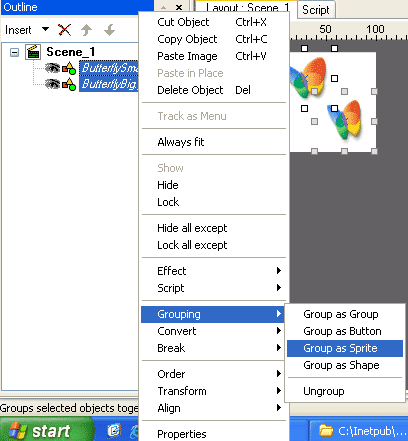Click the Scene_1 clapperboard icon

33,52
